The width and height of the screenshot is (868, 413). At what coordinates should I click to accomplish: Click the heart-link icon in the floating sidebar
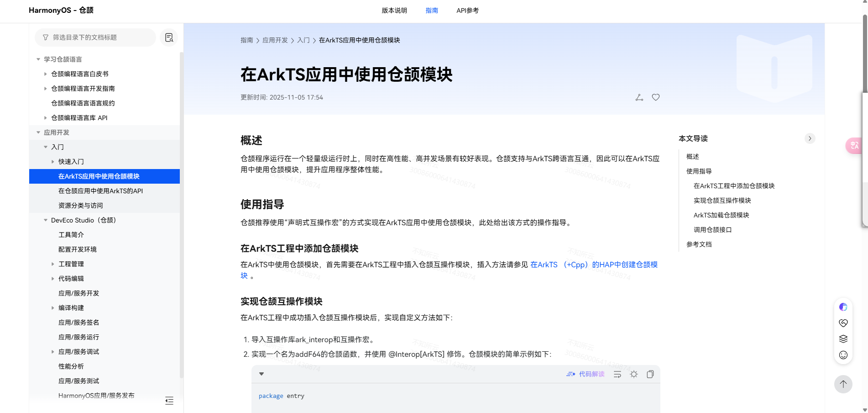click(843, 323)
